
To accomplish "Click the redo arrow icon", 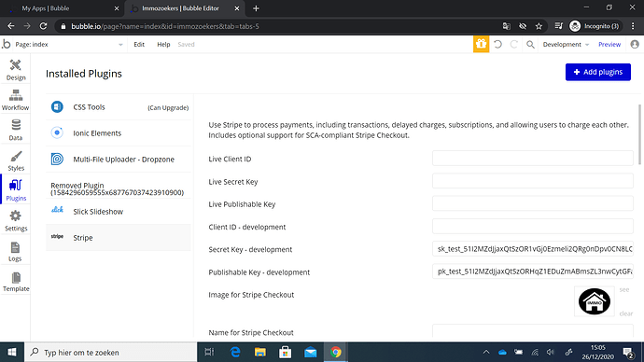I will coord(514,44).
